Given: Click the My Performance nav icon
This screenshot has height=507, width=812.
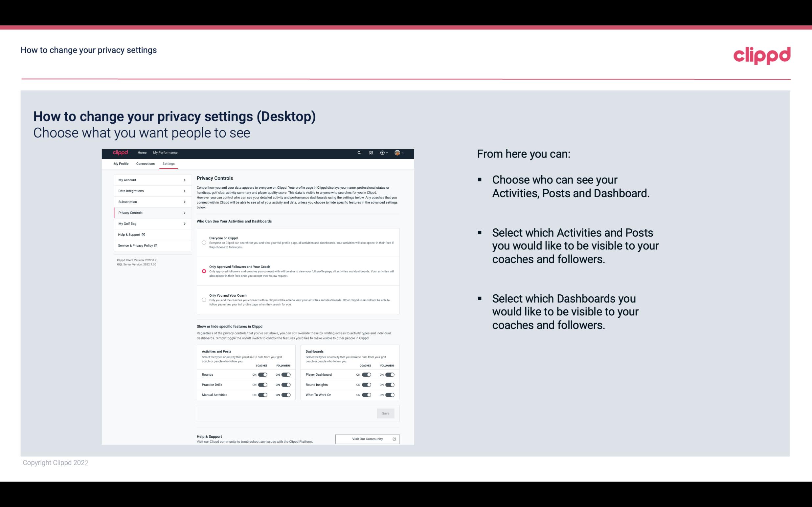Looking at the screenshot, I should point(166,153).
